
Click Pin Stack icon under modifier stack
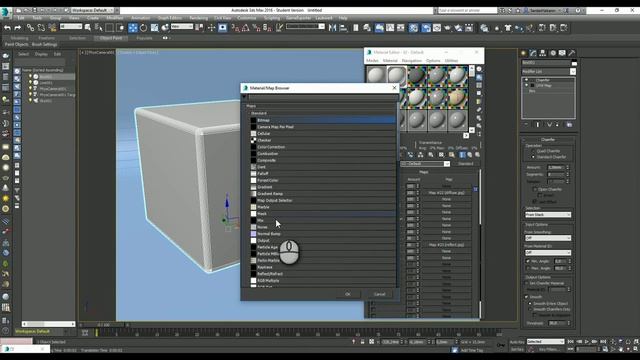click(x=526, y=124)
